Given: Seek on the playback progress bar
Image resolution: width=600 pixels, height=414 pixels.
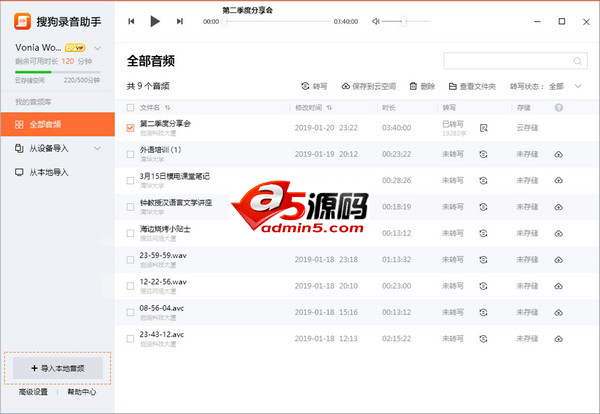Looking at the screenshot, I should (x=277, y=21).
